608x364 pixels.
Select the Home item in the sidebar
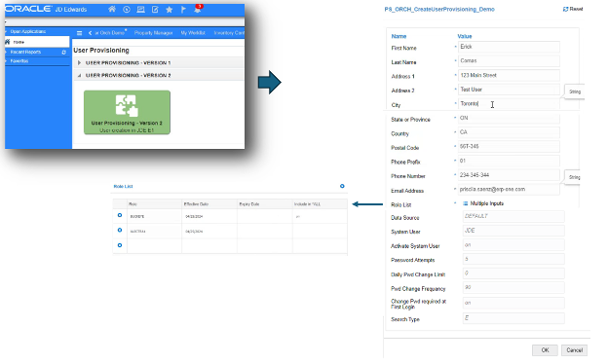[x=37, y=42]
